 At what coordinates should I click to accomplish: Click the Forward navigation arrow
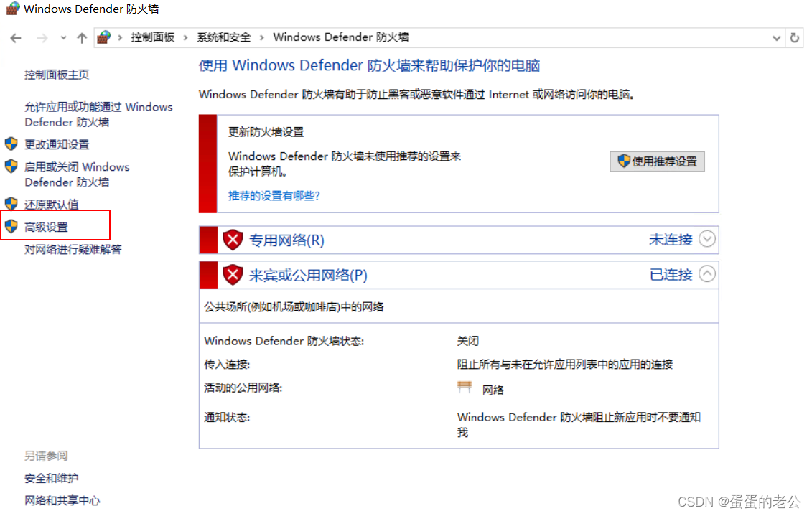point(42,38)
